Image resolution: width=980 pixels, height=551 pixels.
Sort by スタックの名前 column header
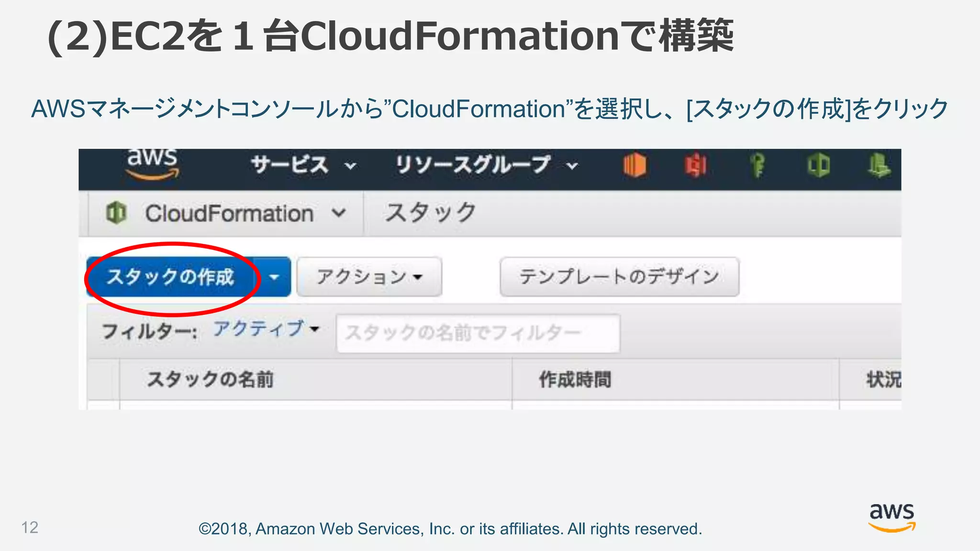(x=316, y=379)
